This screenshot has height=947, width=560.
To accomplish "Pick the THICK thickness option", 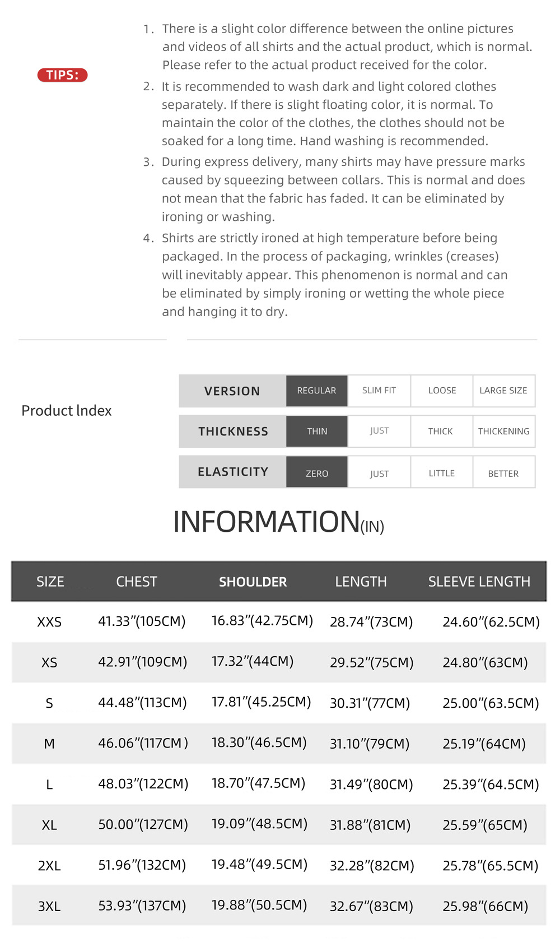I will [442, 431].
